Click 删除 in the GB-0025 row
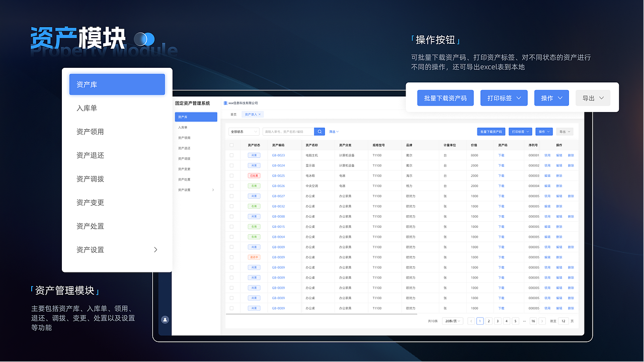This screenshot has height=362, width=644. coord(559,176)
